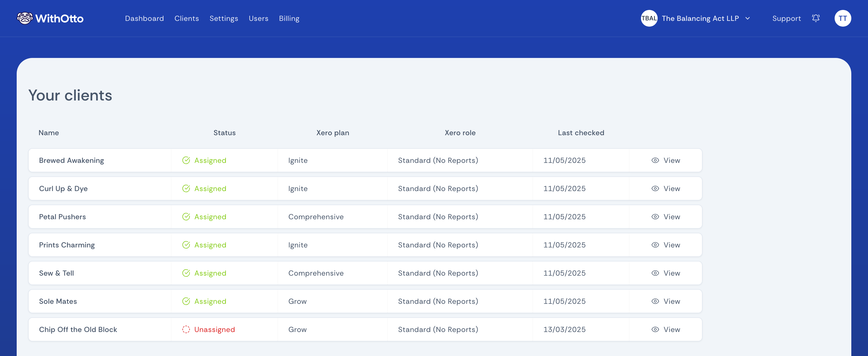Screen dimensions: 868x356
Task: Expand The Balancing Act LLP chevron
Action: point(747,19)
